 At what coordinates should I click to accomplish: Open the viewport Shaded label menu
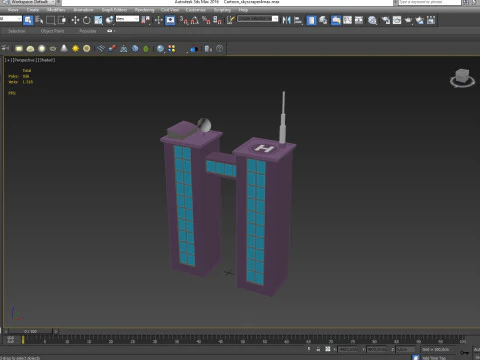(x=47, y=60)
